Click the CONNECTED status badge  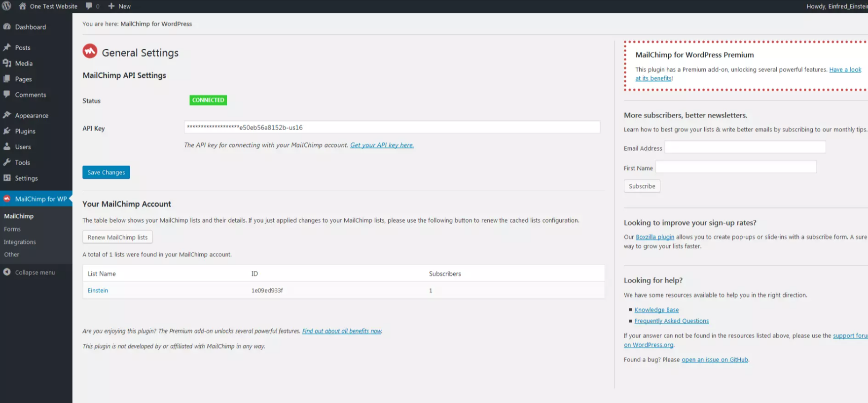208,100
